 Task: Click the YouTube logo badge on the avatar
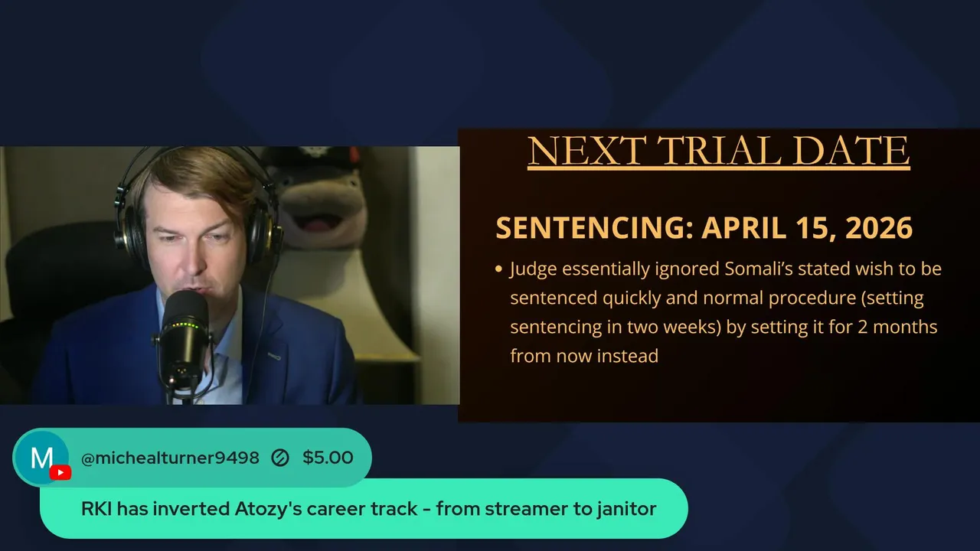(60, 472)
